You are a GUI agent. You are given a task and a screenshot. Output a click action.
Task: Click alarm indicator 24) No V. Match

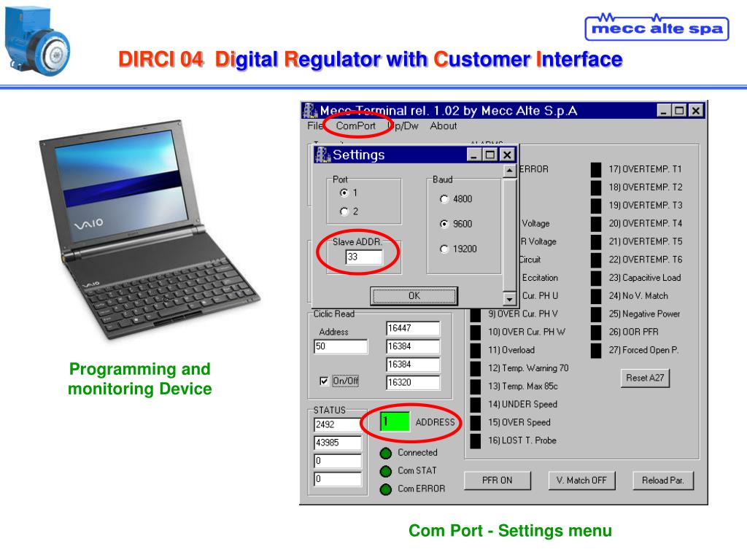[x=595, y=296]
